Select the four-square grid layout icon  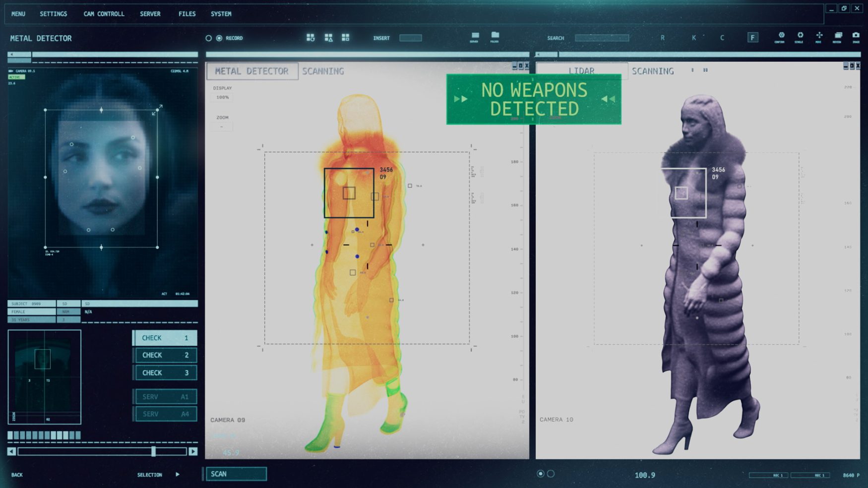click(345, 38)
